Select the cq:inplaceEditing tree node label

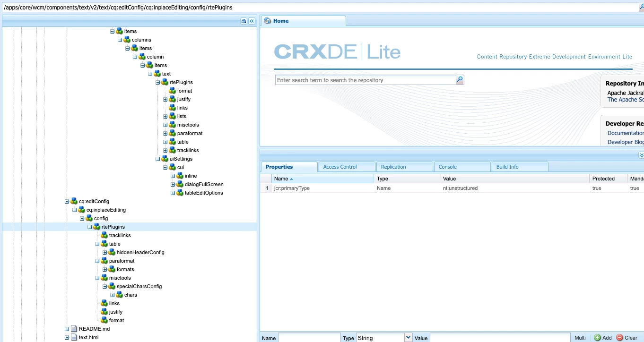tap(106, 210)
